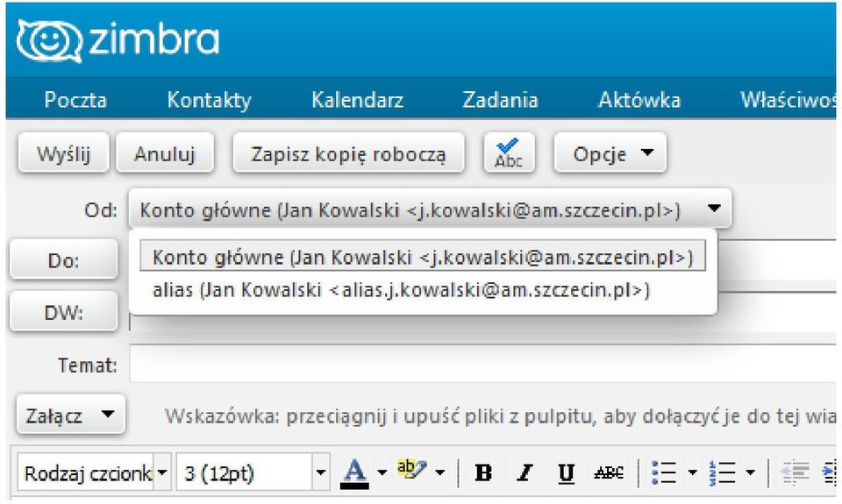Insert a bulleted list

pos(664,472)
